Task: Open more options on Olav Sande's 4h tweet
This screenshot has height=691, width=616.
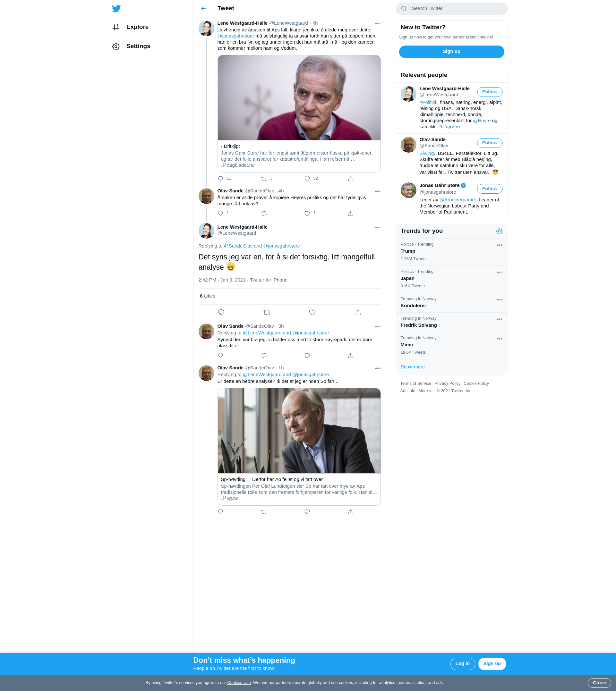Action: [x=377, y=191]
